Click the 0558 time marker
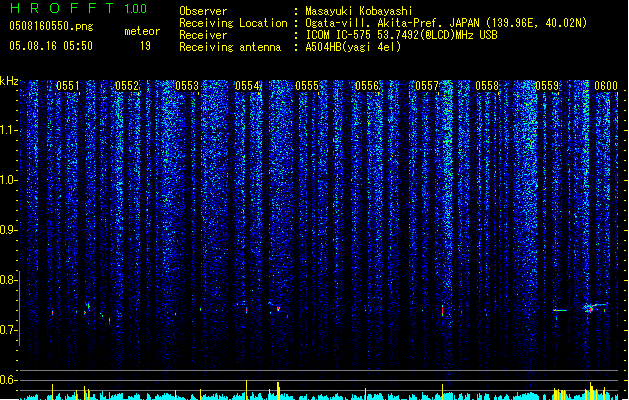The image size is (629, 400). pyautogui.click(x=487, y=86)
